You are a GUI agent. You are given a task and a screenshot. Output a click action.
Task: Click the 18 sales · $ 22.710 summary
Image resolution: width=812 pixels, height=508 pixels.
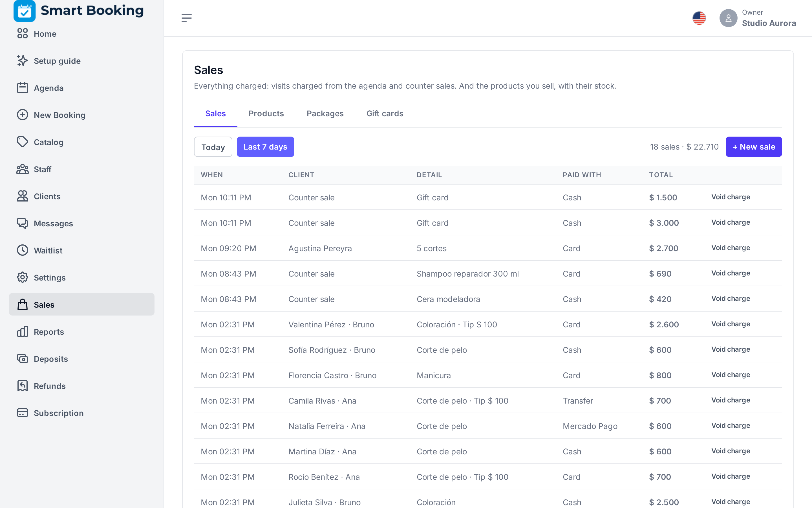point(684,147)
